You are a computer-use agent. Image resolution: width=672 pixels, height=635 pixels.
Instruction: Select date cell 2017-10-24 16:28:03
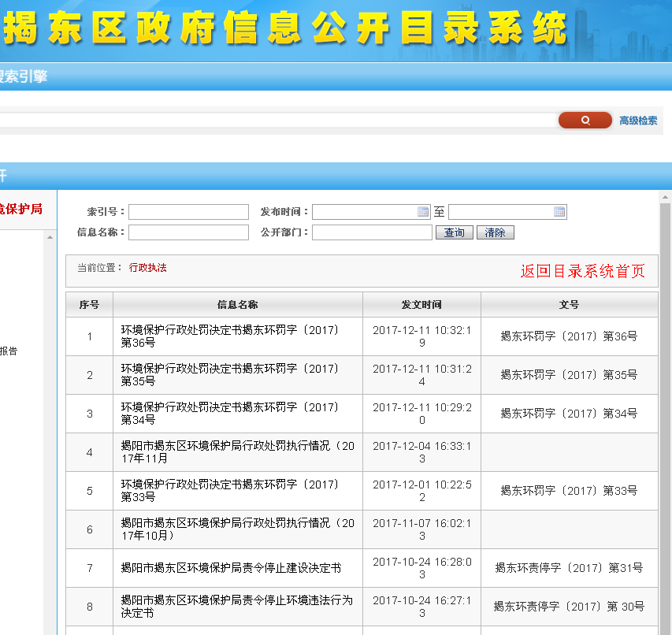click(421, 568)
